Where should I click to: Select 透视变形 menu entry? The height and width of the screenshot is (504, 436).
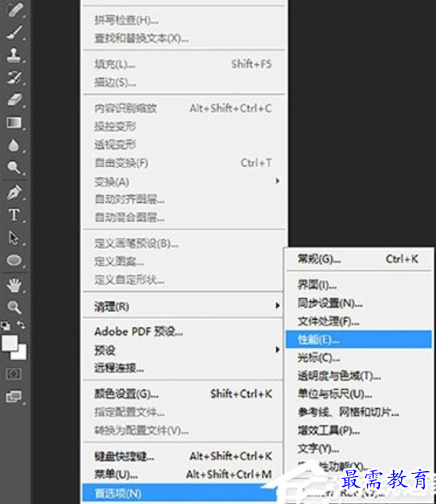pos(184,144)
